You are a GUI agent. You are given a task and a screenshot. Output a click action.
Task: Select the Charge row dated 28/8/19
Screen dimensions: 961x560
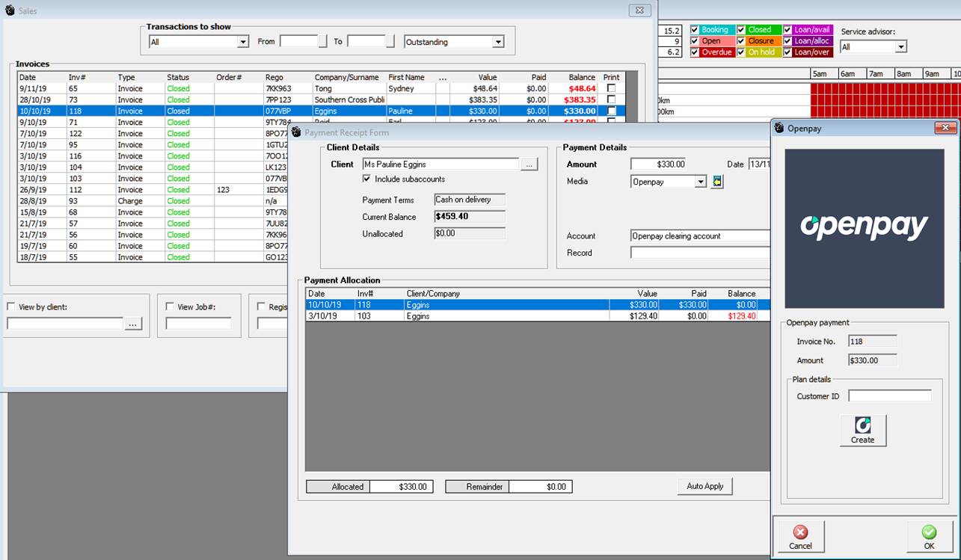point(153,201)
